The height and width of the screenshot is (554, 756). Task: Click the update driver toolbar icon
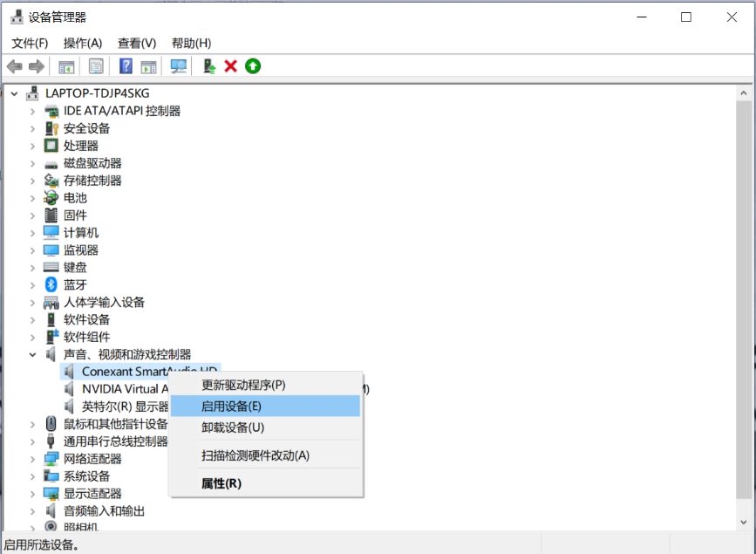pyautogui.click(x=209, y=66)
